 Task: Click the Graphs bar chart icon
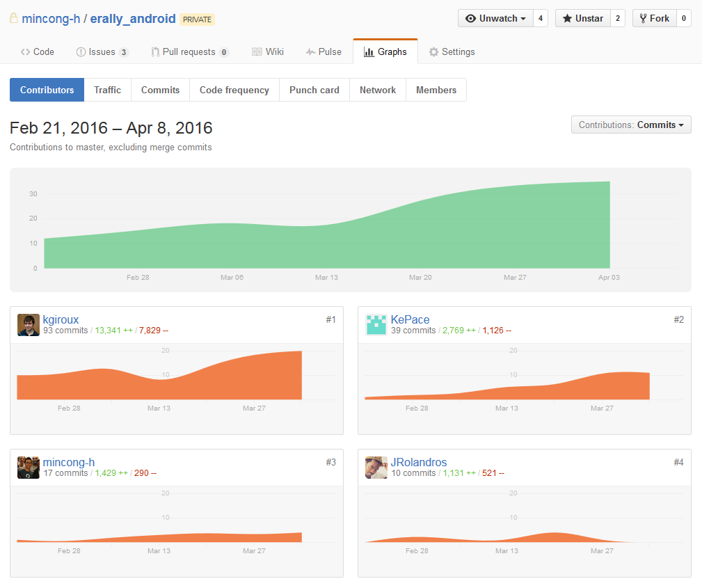(369, 52)
